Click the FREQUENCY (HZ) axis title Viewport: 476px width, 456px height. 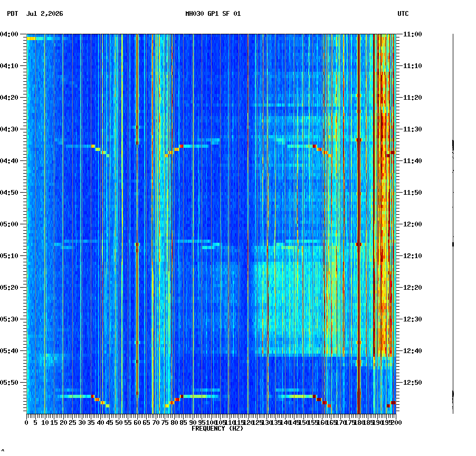[217, 429]
